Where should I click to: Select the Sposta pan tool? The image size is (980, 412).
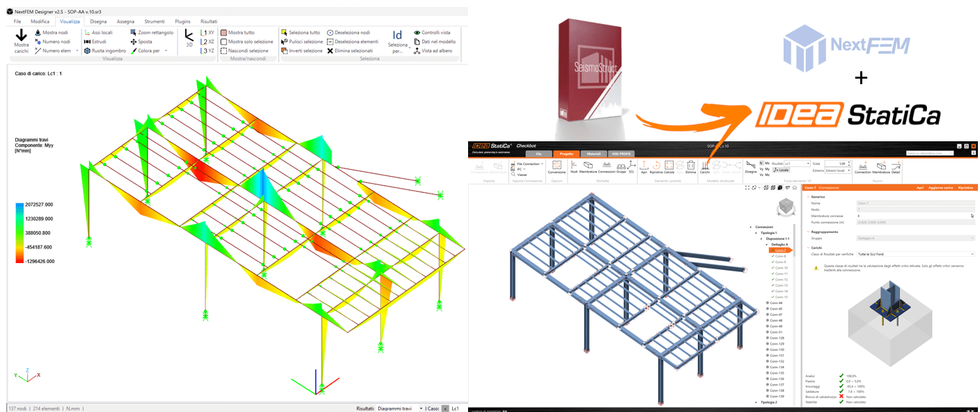pyautogui.click(x=141, y=41)
